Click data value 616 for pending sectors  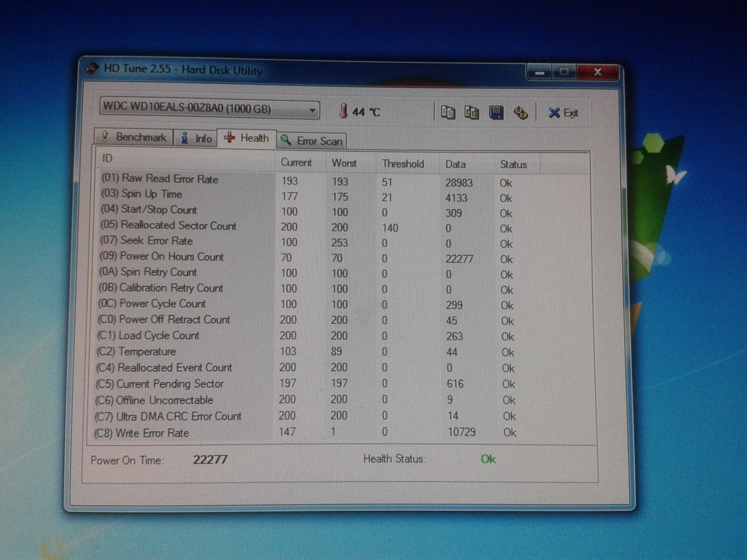455,384
